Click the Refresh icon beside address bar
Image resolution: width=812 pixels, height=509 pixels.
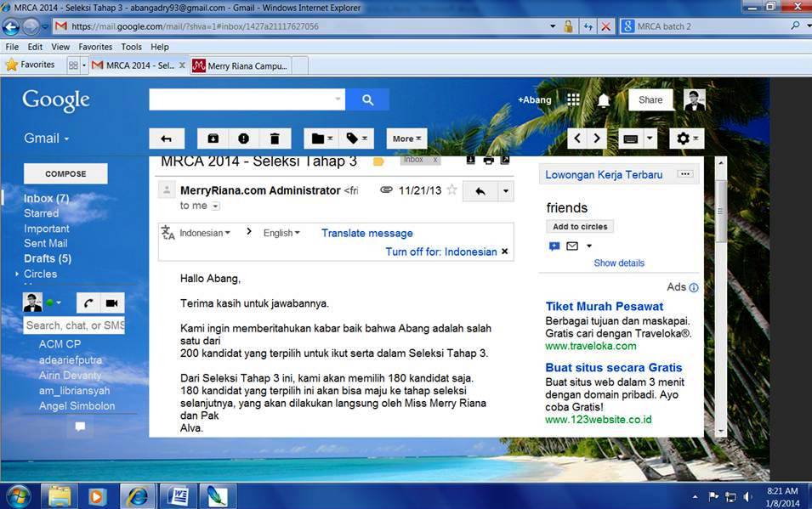tap(588, 26)
